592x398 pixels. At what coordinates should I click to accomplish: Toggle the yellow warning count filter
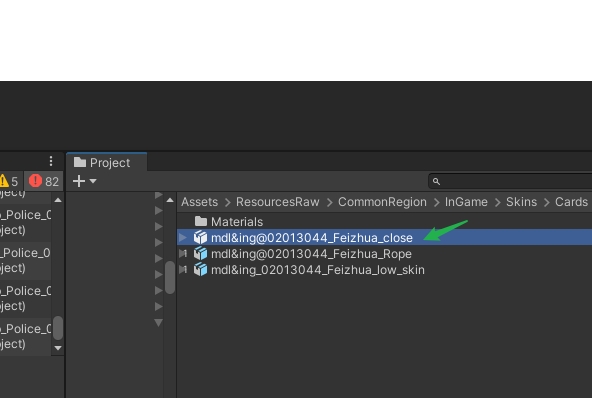(x=9, y=181)
